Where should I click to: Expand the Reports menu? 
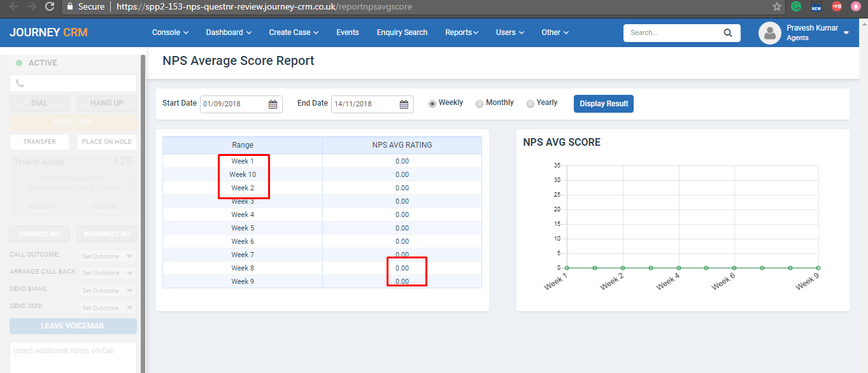[x=462, y=32]
